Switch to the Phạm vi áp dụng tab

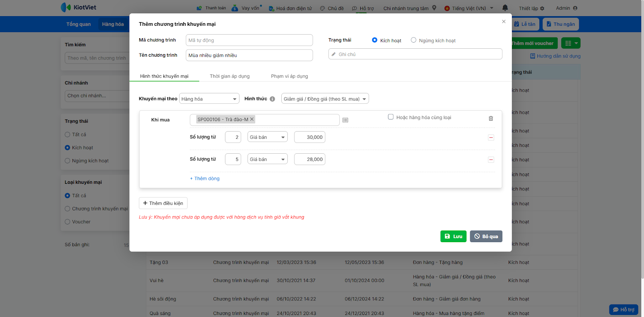point(289,76)
